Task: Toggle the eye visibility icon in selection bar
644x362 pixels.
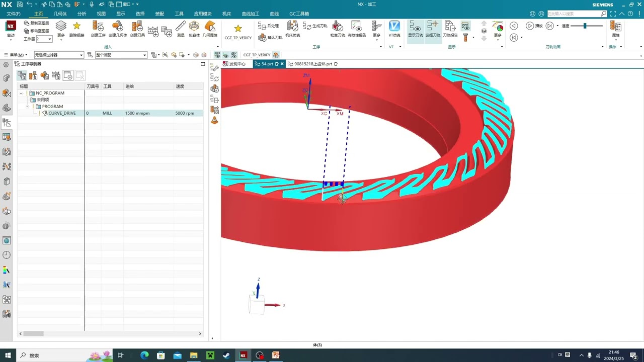Action: (226, 55)
